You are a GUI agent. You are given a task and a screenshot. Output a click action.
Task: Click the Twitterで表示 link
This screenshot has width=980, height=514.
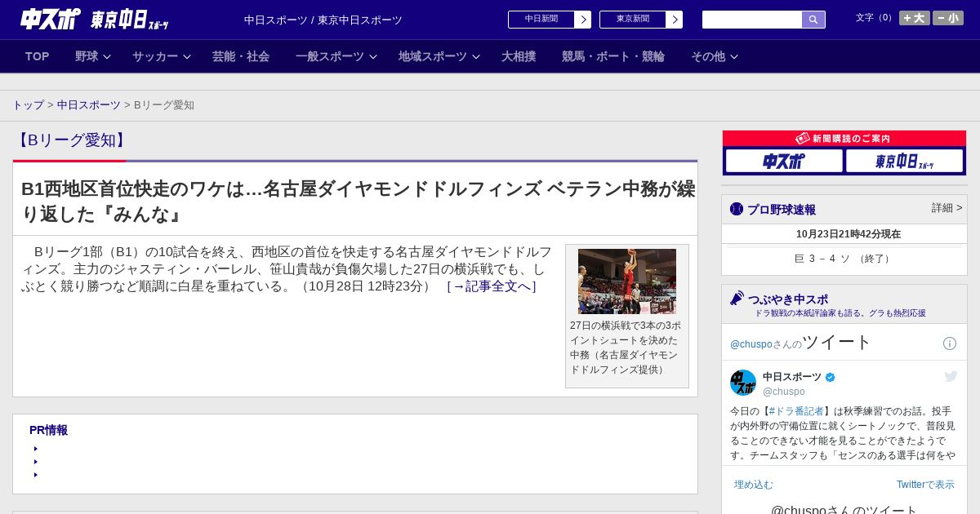(925, 485)
